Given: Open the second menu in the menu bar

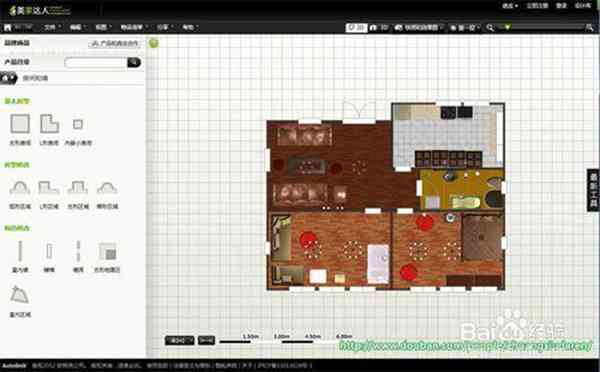Looking at the screenshot, I should pos(78,28).
